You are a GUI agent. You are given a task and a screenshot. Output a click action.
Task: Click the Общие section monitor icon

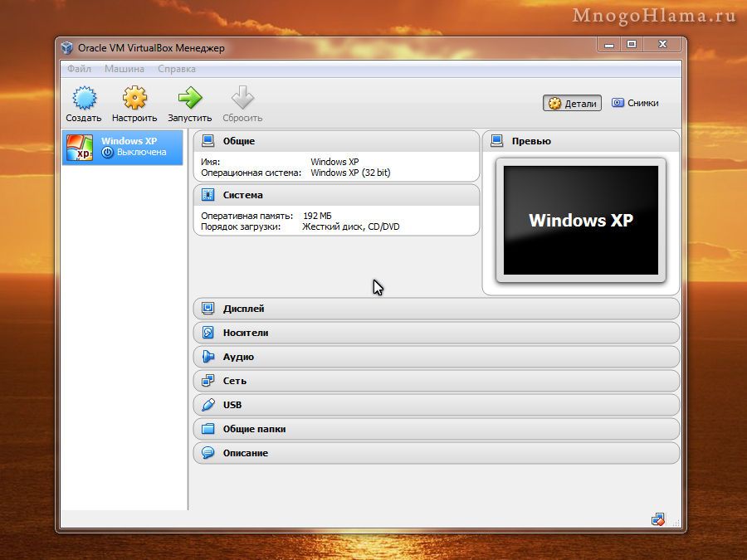pos(207,140)
